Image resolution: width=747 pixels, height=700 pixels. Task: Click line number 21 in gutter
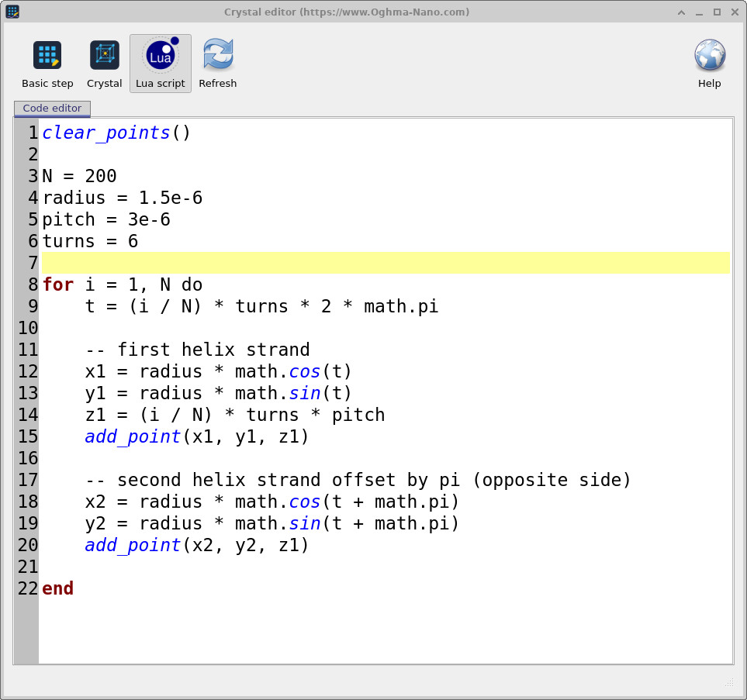pyautogui.click(x=28, y=567)
